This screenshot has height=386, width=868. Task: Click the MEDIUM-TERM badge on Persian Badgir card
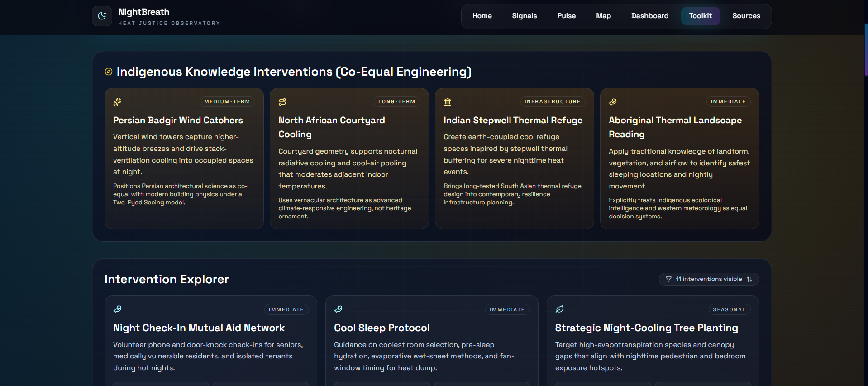(x=227, y=102)
